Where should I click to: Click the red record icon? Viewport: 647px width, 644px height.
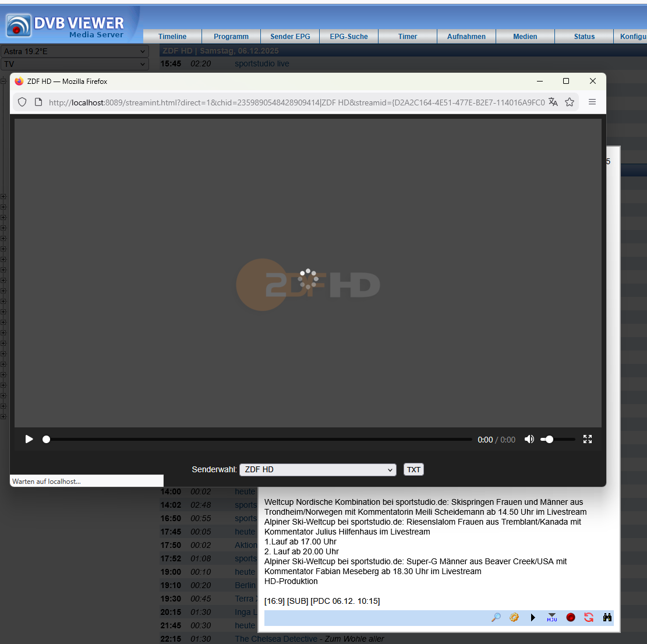coord(571,617)
